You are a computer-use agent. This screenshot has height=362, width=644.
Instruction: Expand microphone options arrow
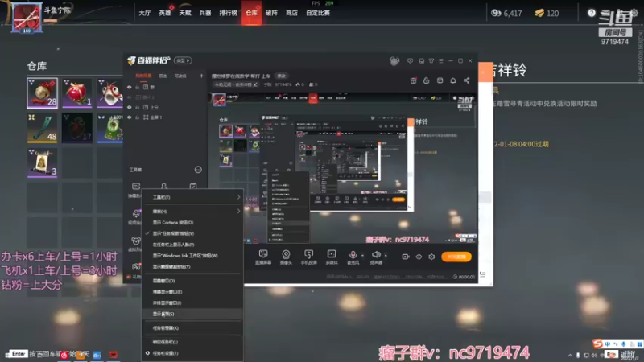(362, 255)
